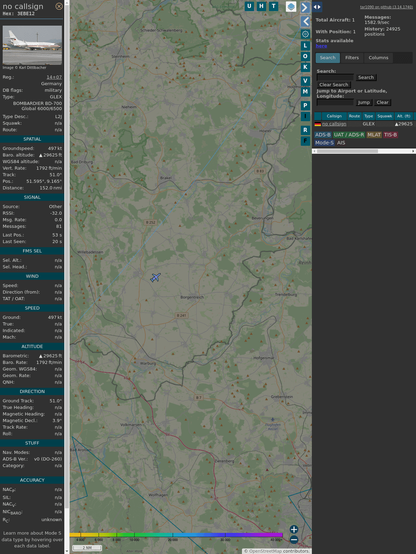Click the altitude color legend bar
The height and width of the screenshot is (554, 416).
coord(176,535)
